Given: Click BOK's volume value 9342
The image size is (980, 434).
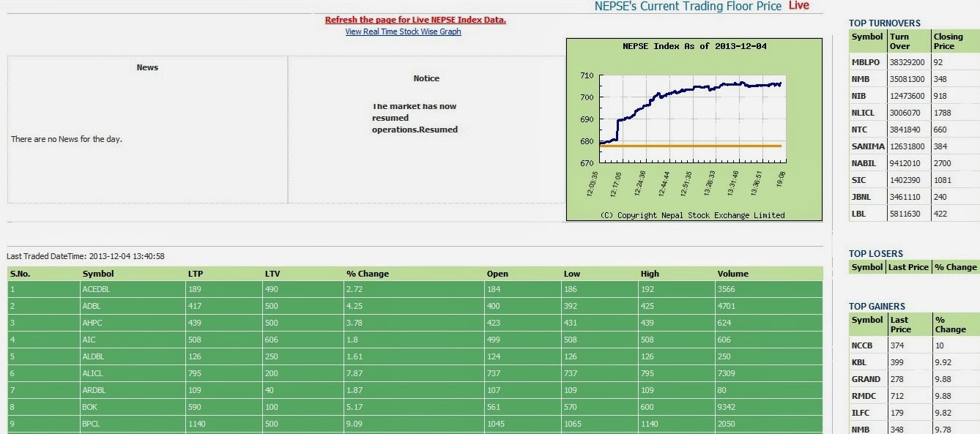Looking at the screenshot, I should point(727,407).
